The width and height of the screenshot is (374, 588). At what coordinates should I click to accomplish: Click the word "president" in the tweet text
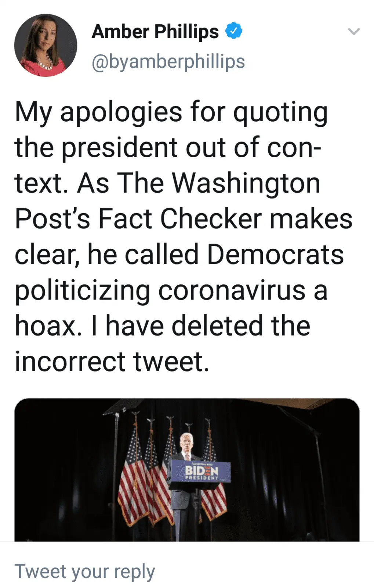coord(119,147)
